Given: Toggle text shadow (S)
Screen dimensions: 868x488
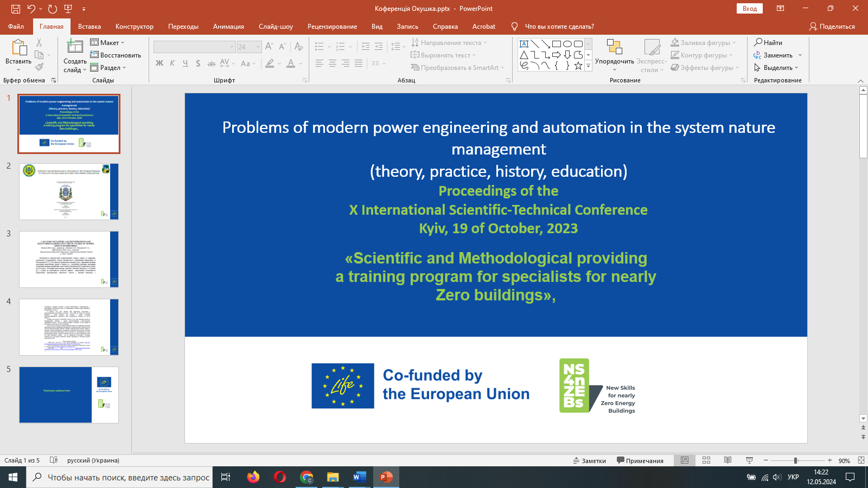Looking at the screenshot, I should click(198, 63).
